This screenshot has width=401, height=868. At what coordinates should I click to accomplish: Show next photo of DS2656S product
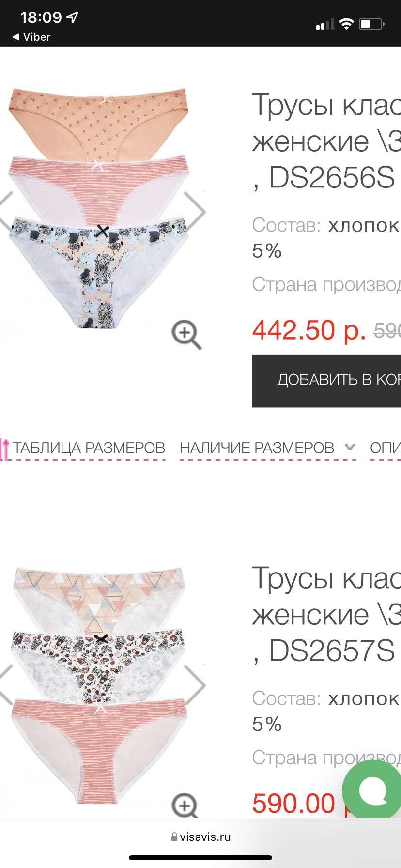[x=195, y=211]
